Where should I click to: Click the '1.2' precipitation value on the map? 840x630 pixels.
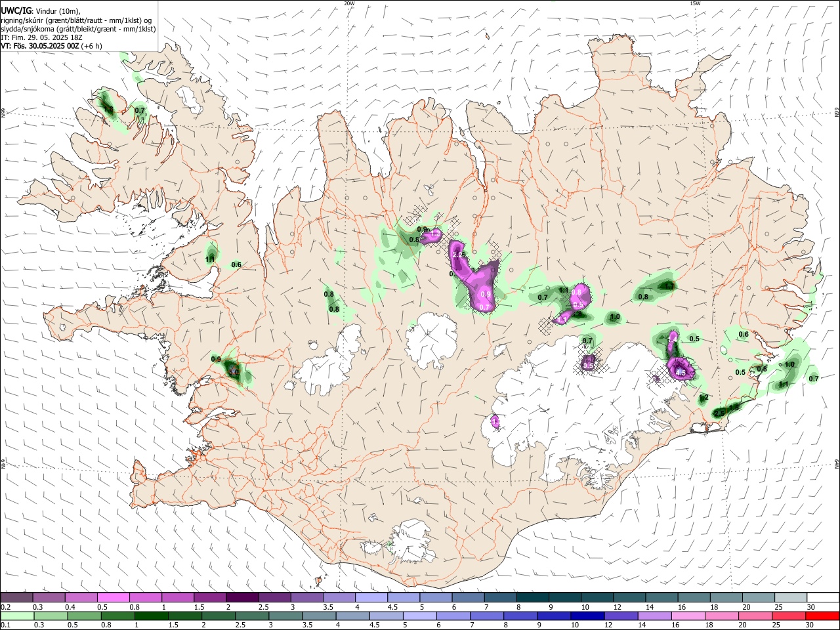tap(703, 398)
